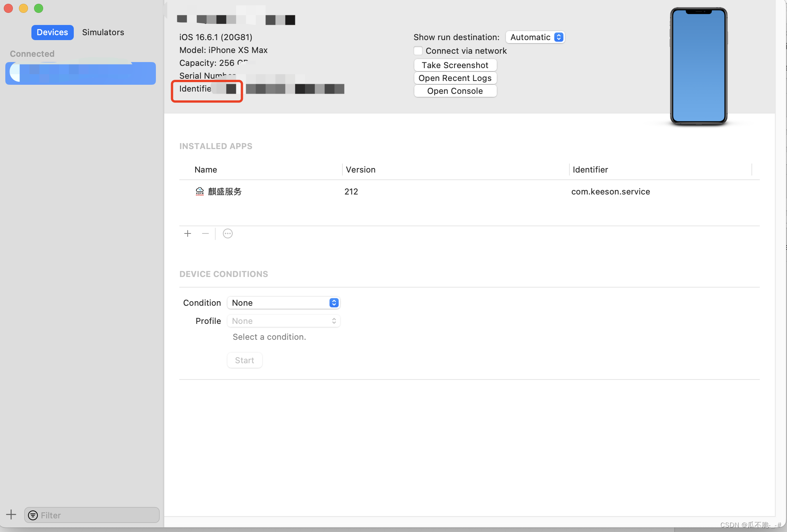Viewport: 787px width, 532px height.
Task: Click the filter icon inside the Filter field
Action: point(33,515)
